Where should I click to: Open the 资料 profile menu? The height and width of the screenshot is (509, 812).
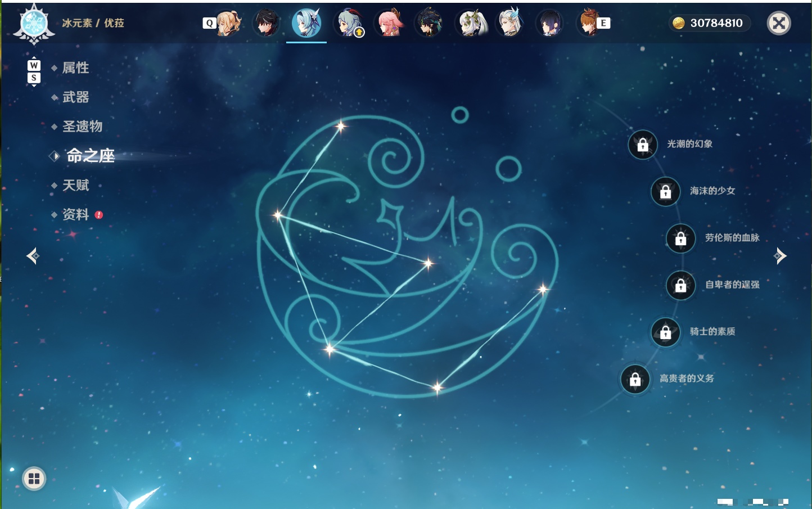pyautogui.click(x=75, y=214)
